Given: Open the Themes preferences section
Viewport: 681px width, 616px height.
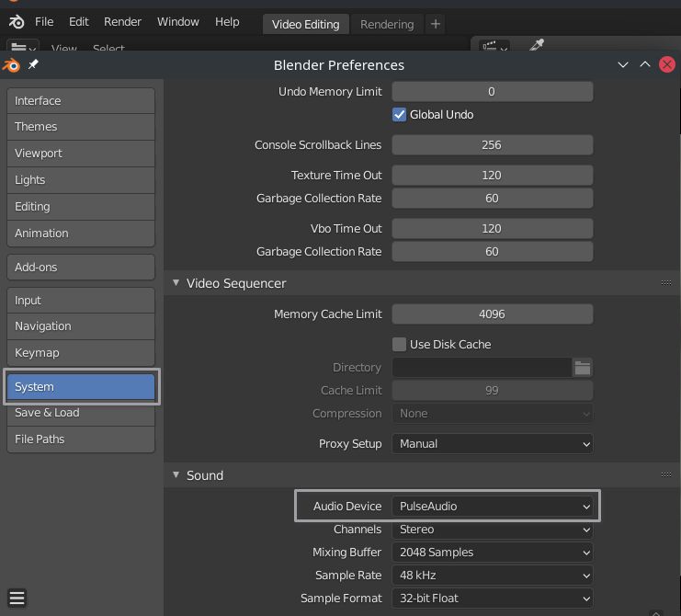Looking at the screenshot, I should [x=81, y=126].
